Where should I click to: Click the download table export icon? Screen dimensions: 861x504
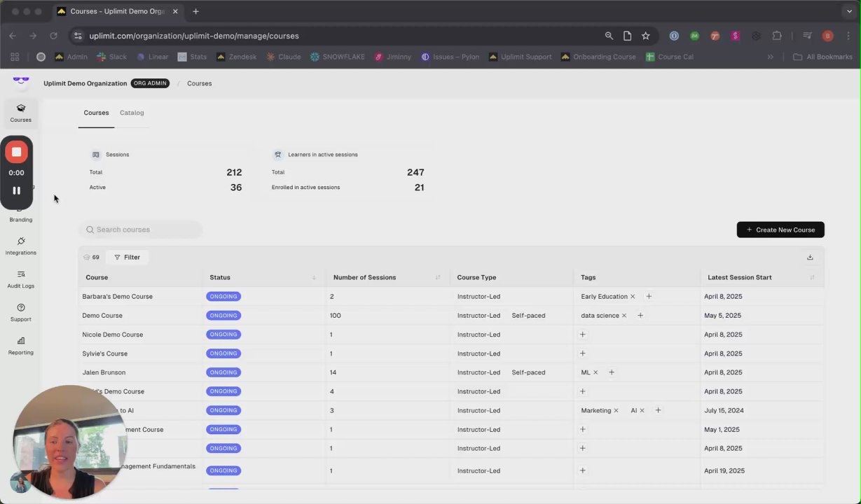click(x=810, y=257)
